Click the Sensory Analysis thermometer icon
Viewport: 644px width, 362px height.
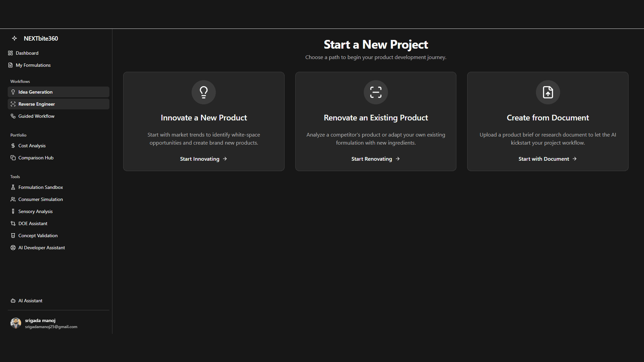(13, 211)
